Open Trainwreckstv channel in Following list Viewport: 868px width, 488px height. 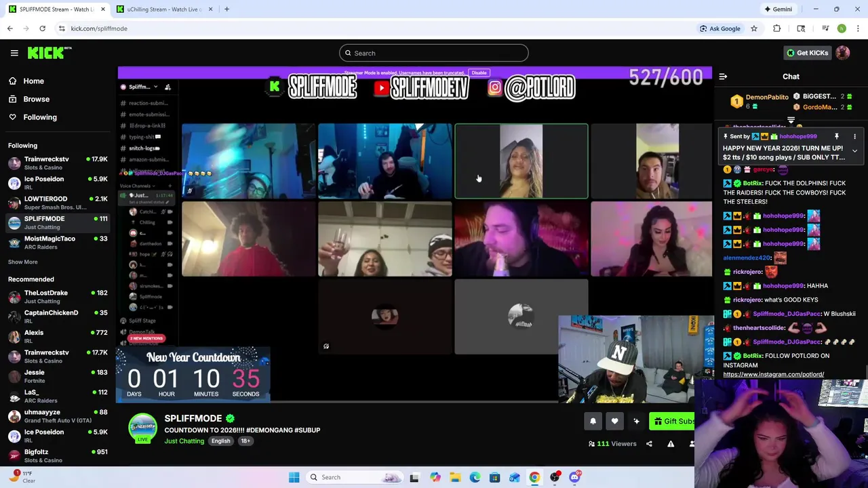[x=58, y=163]
